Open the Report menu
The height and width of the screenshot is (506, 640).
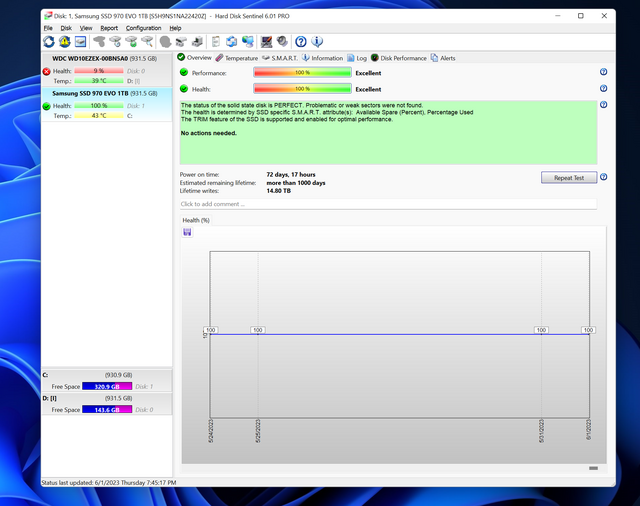coord(108,28)
